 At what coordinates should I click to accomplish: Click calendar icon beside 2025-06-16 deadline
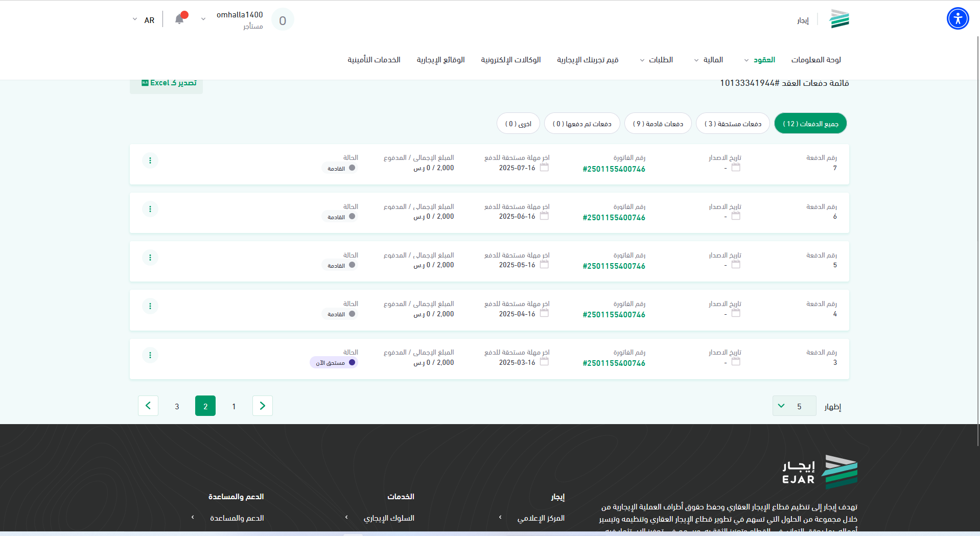[544, 216]
